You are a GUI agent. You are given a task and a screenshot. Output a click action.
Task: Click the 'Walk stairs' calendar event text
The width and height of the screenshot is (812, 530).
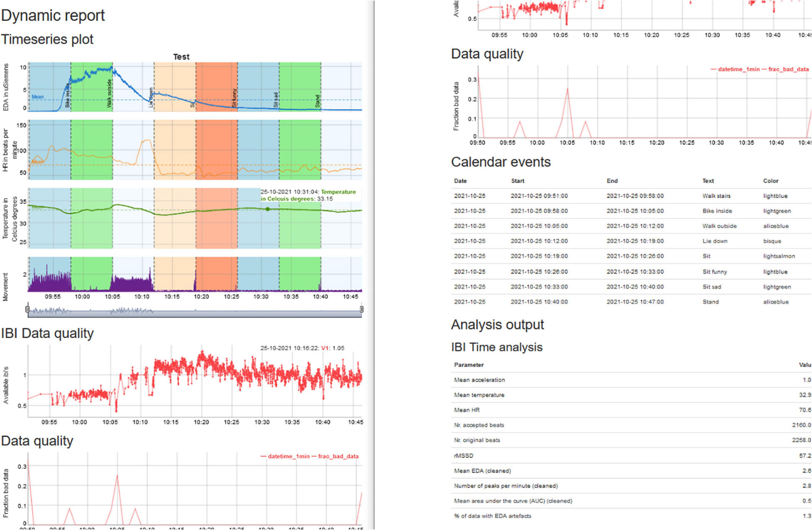click(716, 196)
